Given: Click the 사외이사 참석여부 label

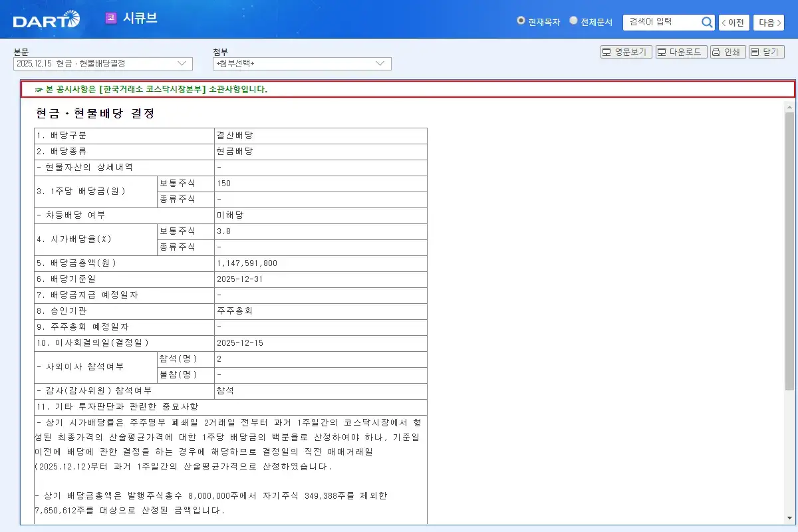Looking at the screenshot, I should coord(80,367).
